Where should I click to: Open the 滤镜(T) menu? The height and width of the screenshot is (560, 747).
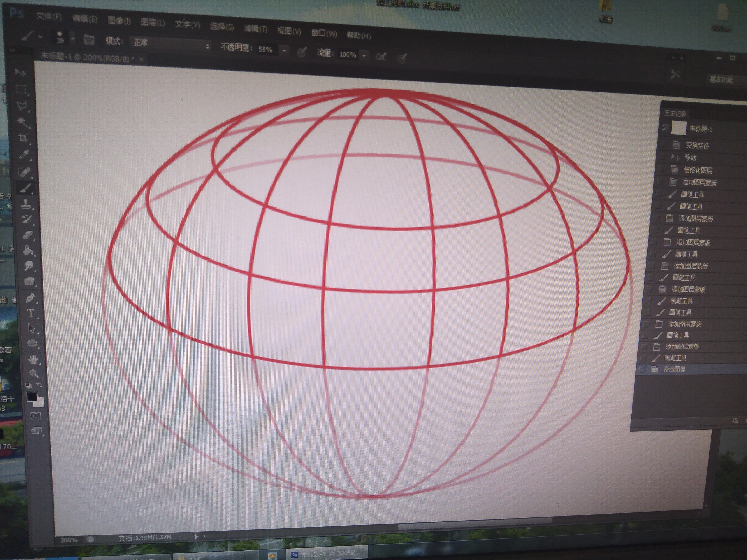(256, 29)
